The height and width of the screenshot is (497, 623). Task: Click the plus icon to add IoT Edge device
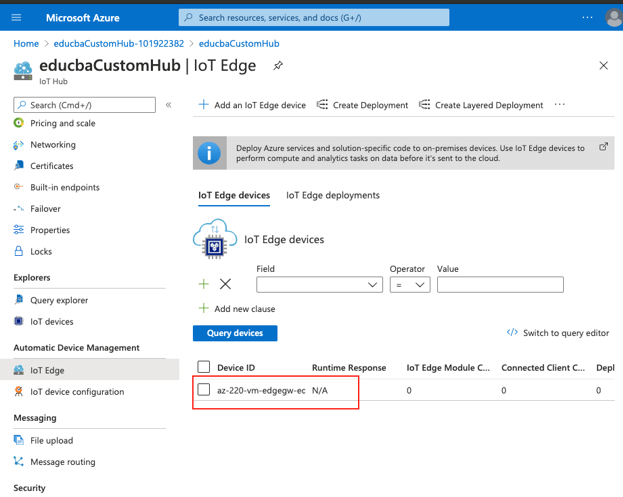(x=203, y=105)
